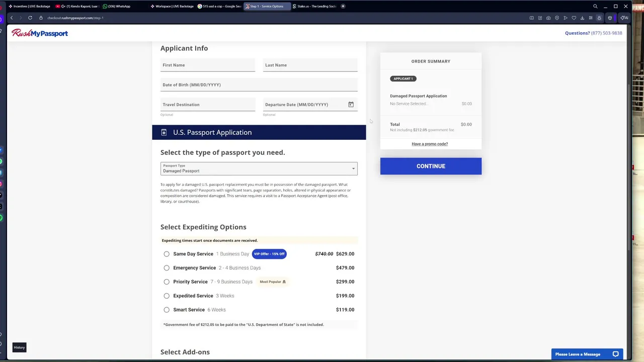Open the reader view book icon

click(531, 18)
